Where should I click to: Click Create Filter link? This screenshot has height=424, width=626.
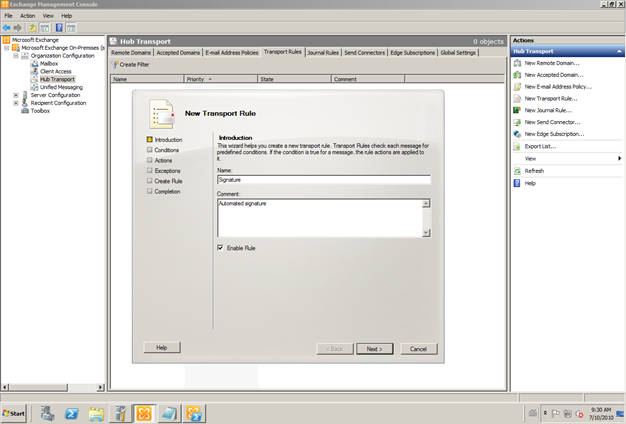pos(134,64)
